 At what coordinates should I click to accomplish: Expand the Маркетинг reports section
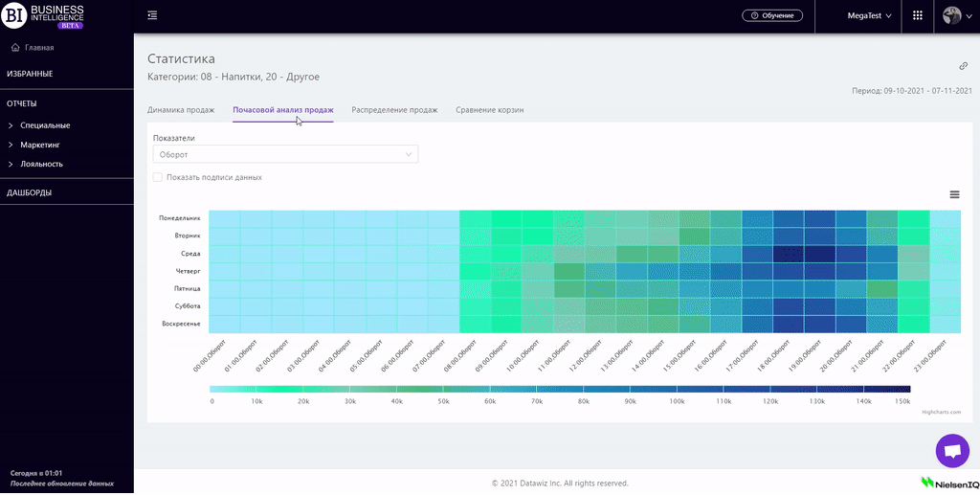(40, 145)
